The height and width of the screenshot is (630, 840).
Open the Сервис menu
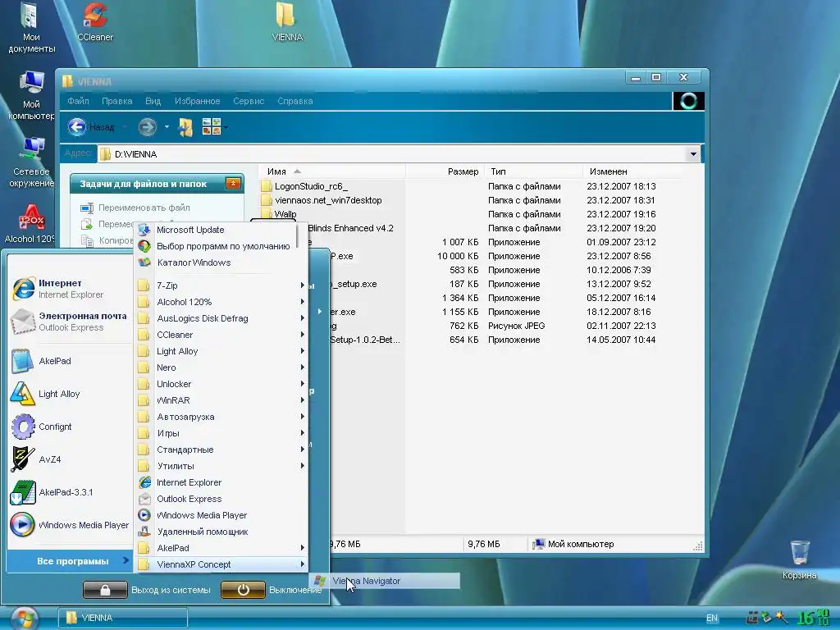click(249, 101)
